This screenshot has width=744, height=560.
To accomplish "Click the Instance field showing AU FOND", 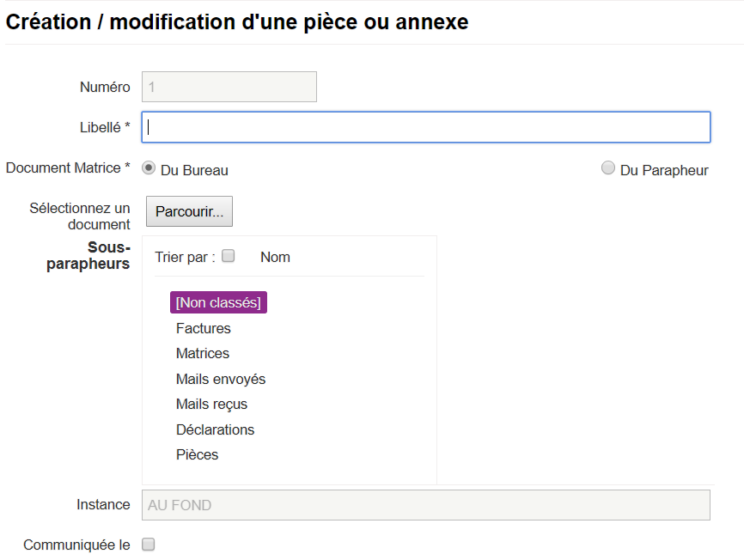I will tap(425, 505).
